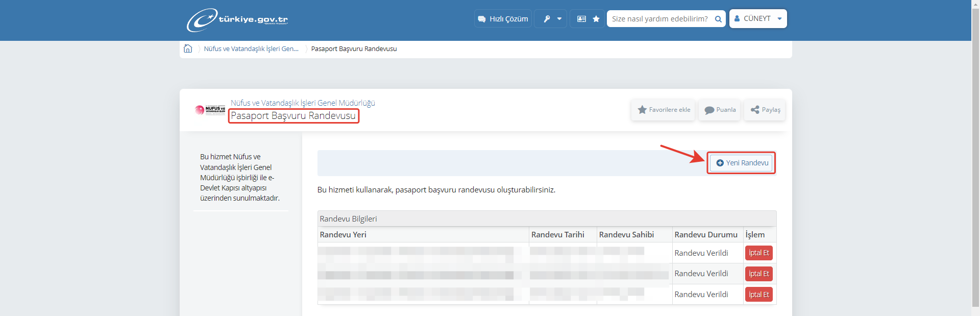
Task: Cancel the third appointment row
Action: coord(758,295)
